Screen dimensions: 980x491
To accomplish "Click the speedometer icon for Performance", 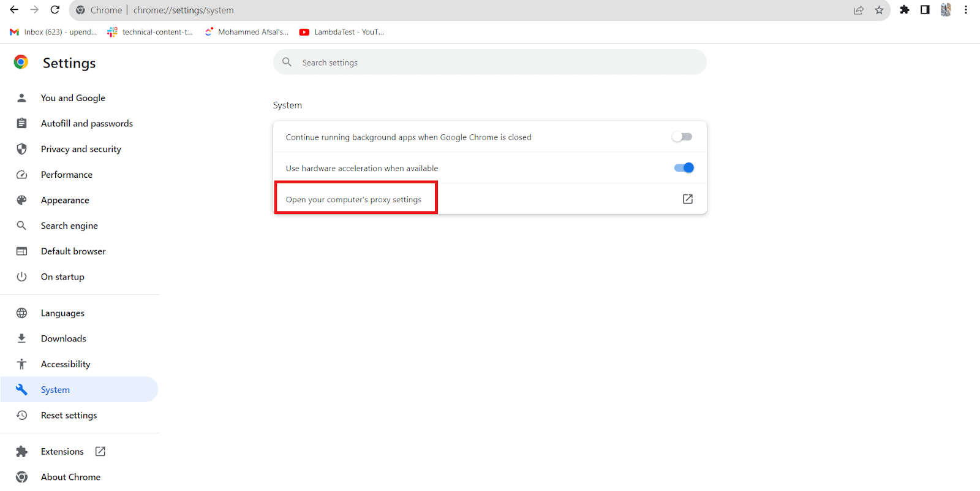I will pyautogui.click(x=21, y=175).
